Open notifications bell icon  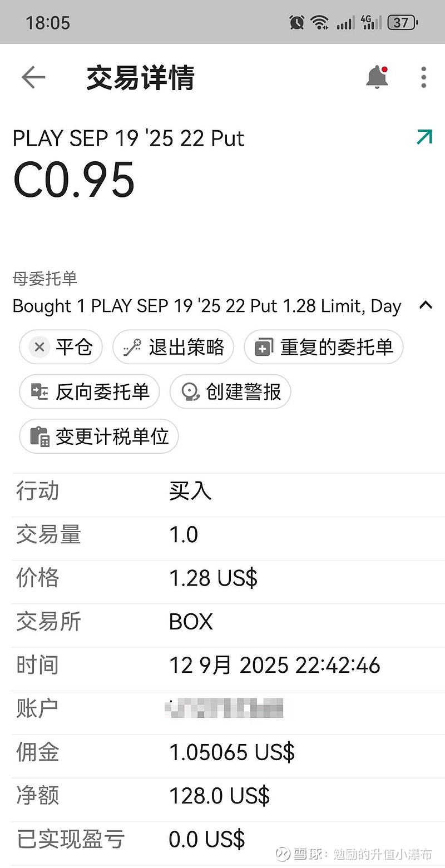tap(377, 77)
